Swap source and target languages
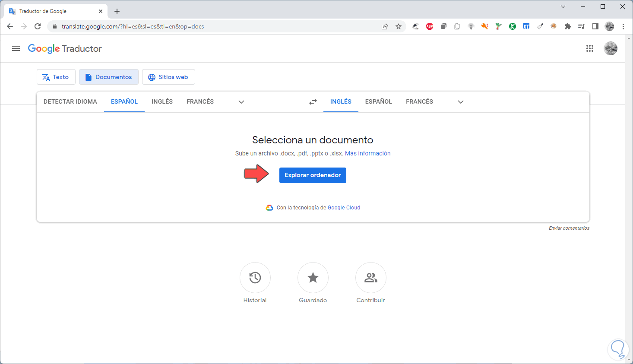Image resolution: width=633 pixels, height=364 pixels. (x=313, y=102)
